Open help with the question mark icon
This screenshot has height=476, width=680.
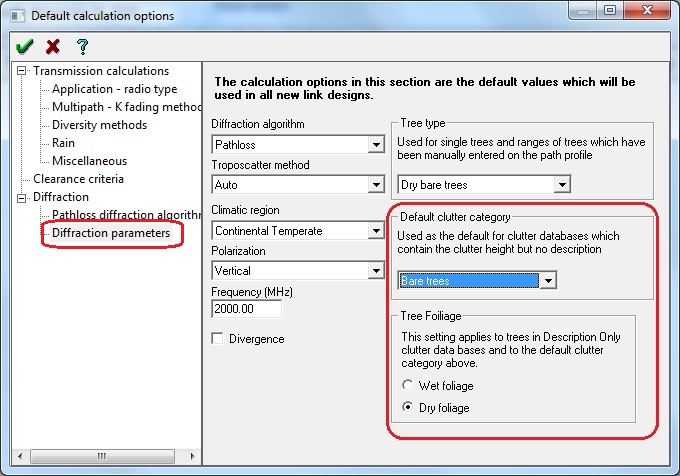pos(83,46)
